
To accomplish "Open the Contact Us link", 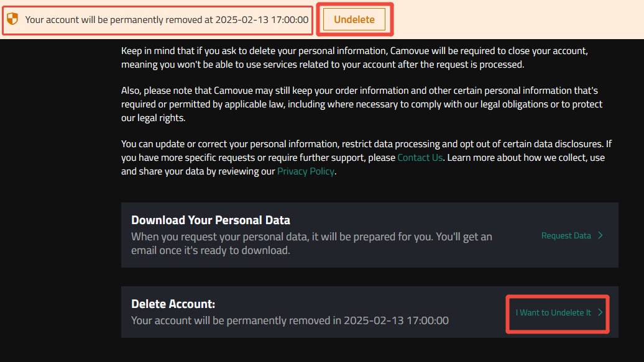I will 420,158.
